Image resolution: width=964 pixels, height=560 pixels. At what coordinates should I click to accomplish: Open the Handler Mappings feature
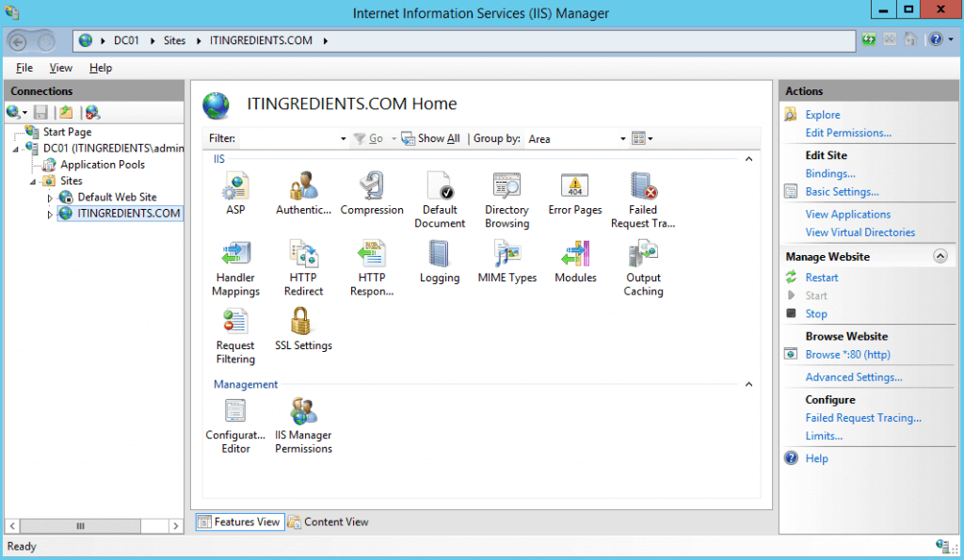[x=235, y=268]
